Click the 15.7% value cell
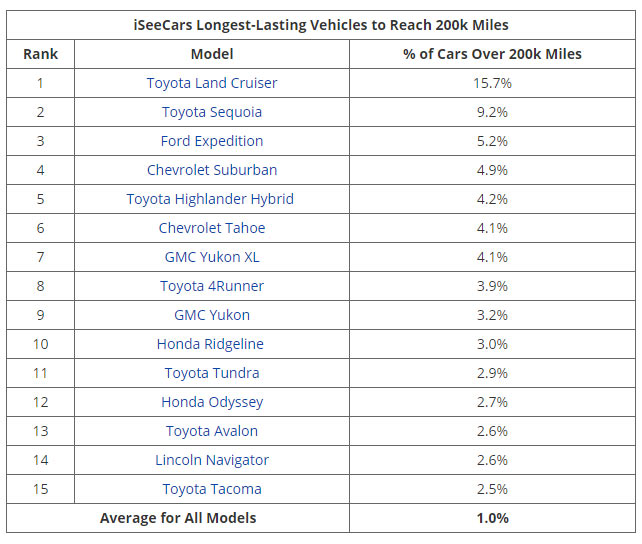642x544 pixels. (492, 83)
